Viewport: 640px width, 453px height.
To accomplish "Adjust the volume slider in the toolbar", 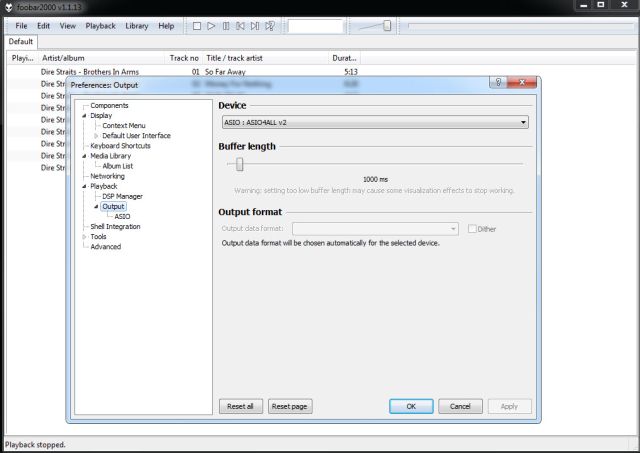I will click(x=387, y=26).
